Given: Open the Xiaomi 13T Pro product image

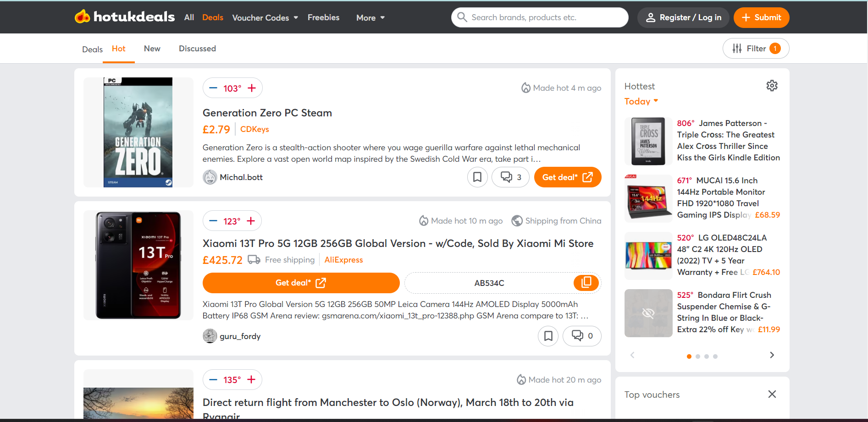Looking at the screenshot, I should point(138,265).
